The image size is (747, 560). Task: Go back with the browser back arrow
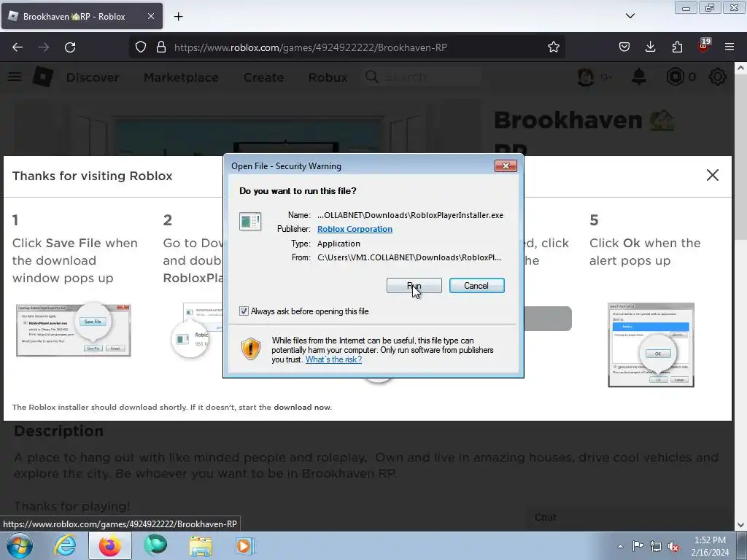(18, 47)
